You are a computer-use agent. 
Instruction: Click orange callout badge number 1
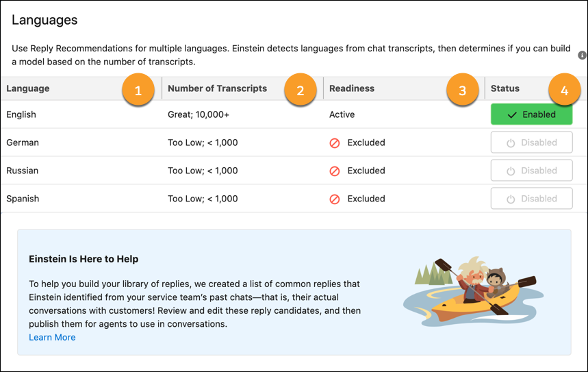(138, 90)
